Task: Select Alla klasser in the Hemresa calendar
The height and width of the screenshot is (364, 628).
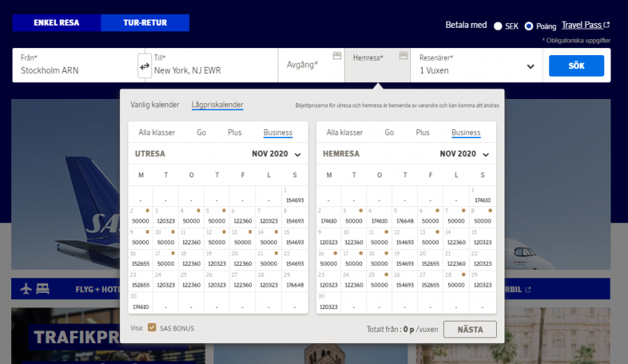Action: click(345, 132)
